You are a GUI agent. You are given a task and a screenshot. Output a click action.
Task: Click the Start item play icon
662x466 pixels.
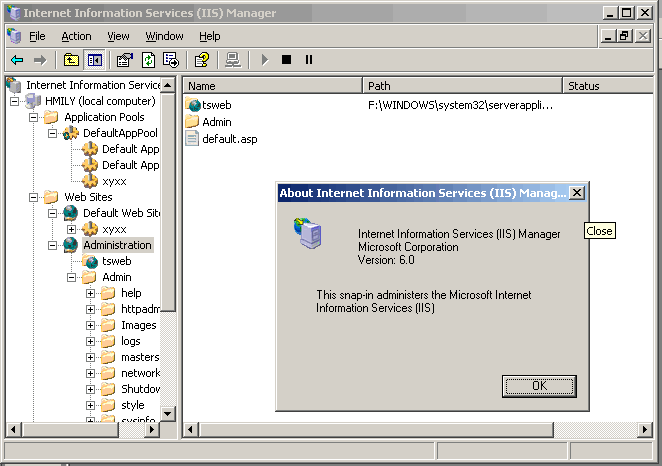tap(265, 60)
